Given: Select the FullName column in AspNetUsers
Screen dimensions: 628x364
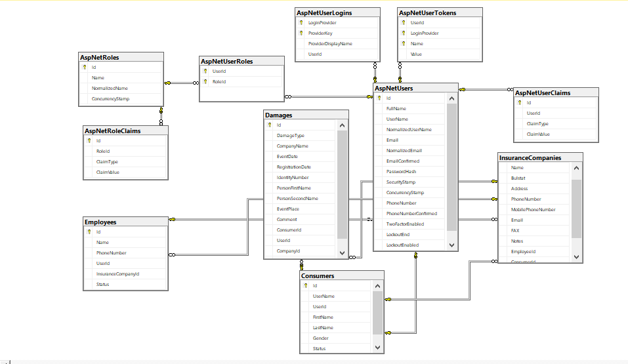Looking at the screenshot, I should coord(410,108).
